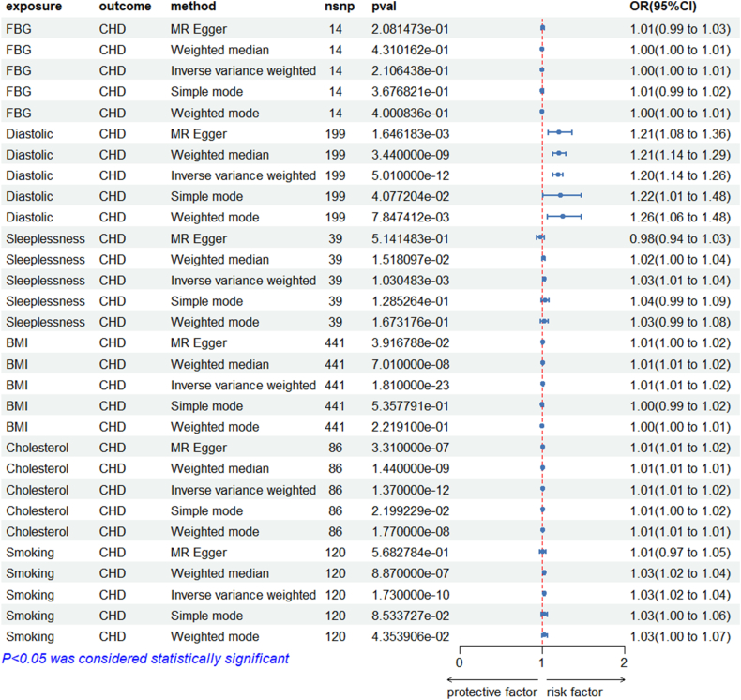Click the Diastolic Simple mode estimate marker

pos(560,195)
